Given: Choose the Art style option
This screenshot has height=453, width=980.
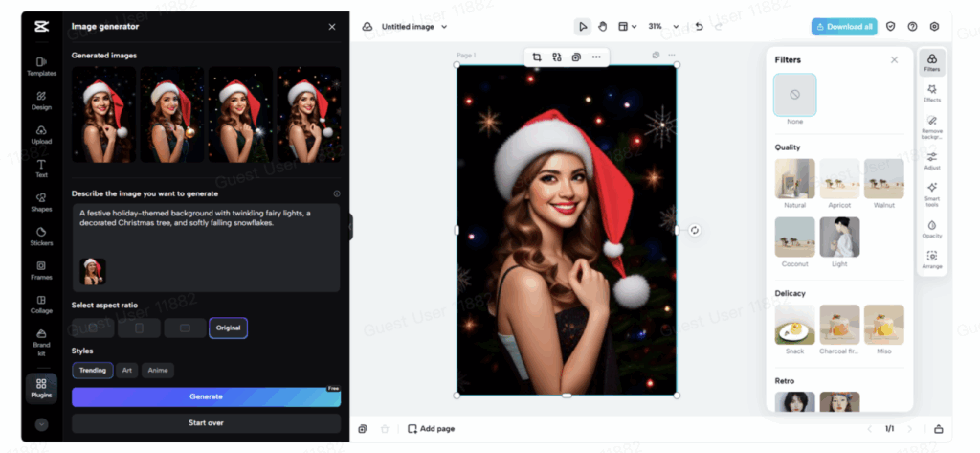Looking at the screenshot, I should coord(127,371).
